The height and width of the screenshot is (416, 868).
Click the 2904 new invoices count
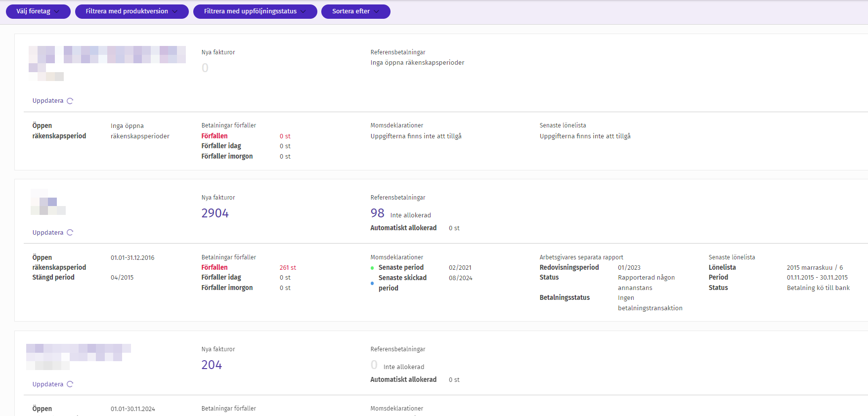(x=215, y=213)
